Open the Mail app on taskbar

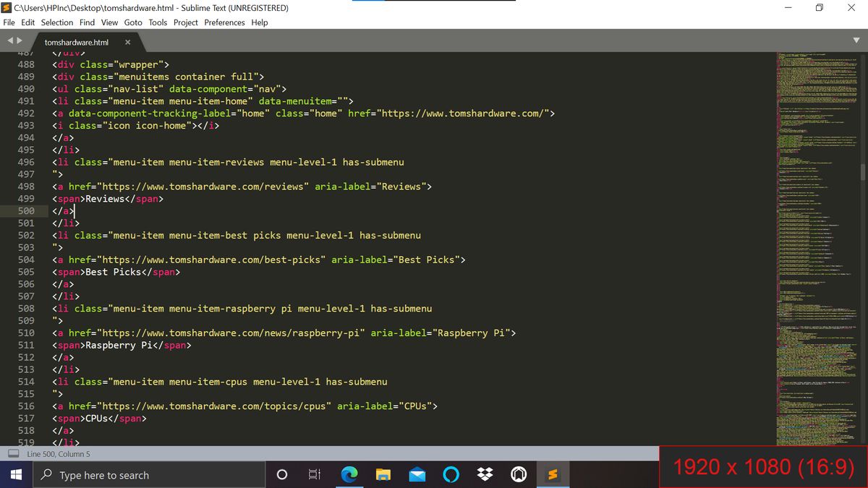pyautogui.click(x=417, y=475)
